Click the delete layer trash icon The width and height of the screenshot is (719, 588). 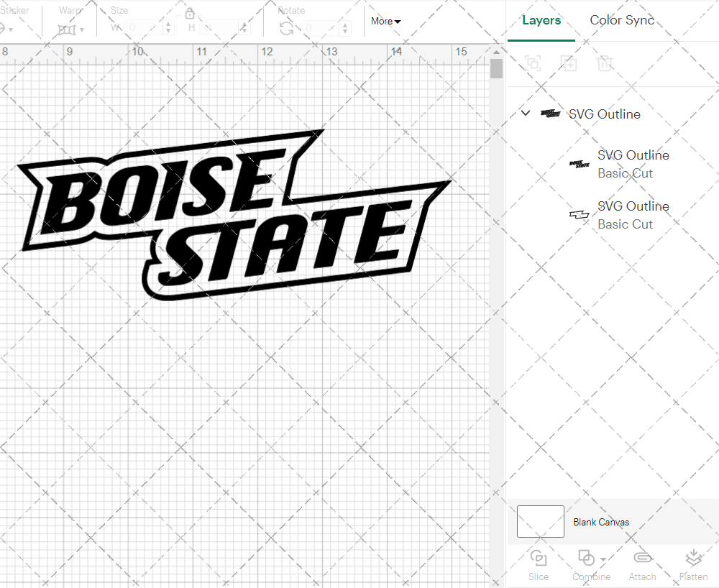(605, 63)
